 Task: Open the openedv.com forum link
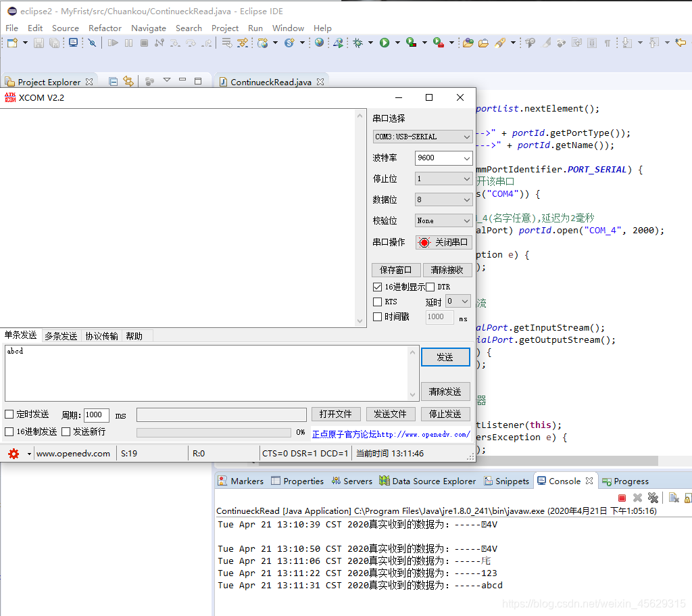click(391, 435)
